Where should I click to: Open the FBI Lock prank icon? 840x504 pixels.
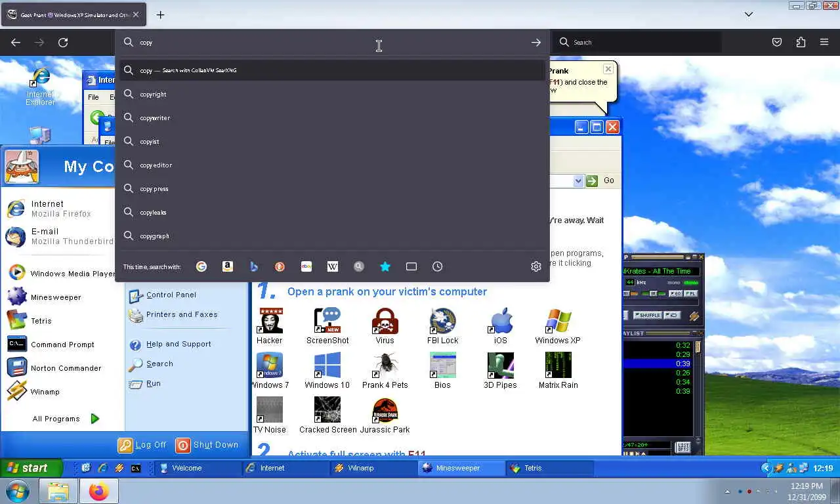[x=443, y=326]
